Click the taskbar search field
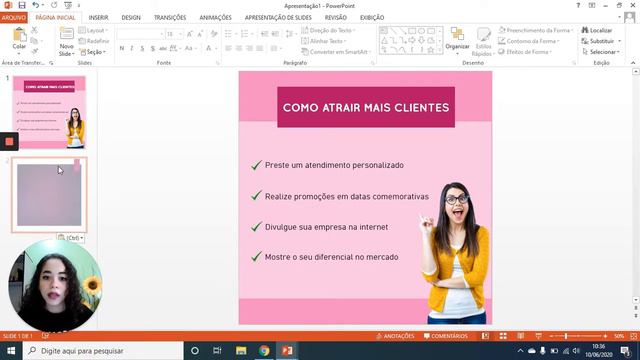Screen dimensions: 640x360 coord(103,351)
